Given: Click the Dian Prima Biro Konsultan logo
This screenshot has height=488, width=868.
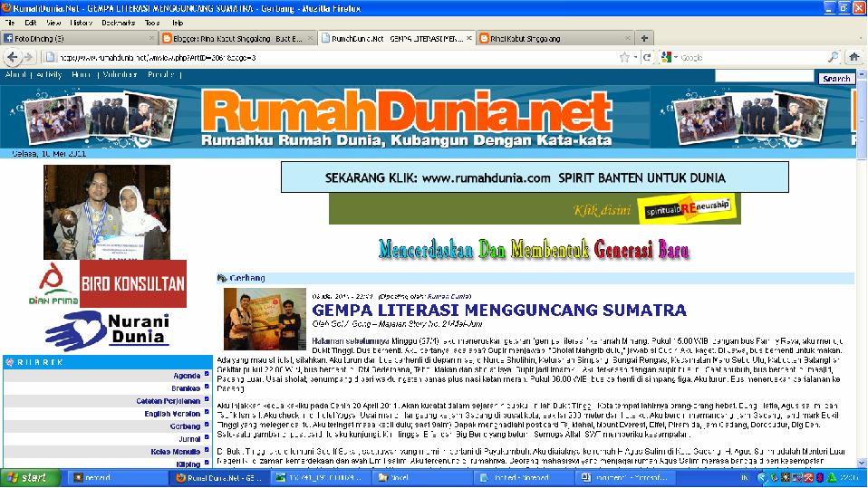Looking at the screenshot, I should pyautogui.click(x=107, y=284).
